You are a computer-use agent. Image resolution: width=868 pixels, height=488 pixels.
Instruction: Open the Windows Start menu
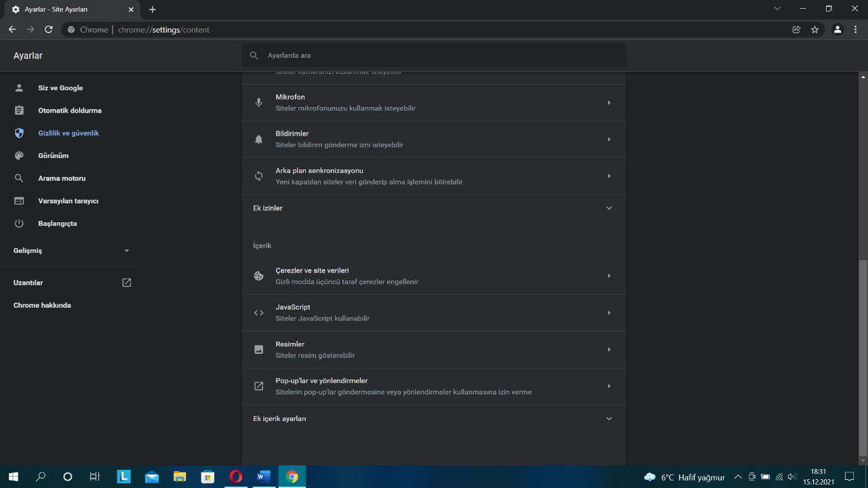pyautogui.click(x=13, y=476)
